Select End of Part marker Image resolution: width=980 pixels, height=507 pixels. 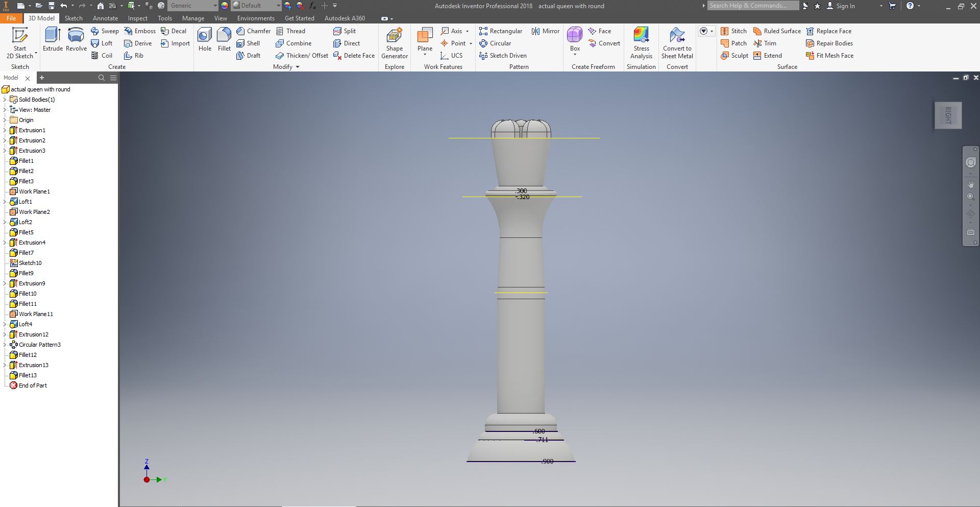click(x=28, y=385)
